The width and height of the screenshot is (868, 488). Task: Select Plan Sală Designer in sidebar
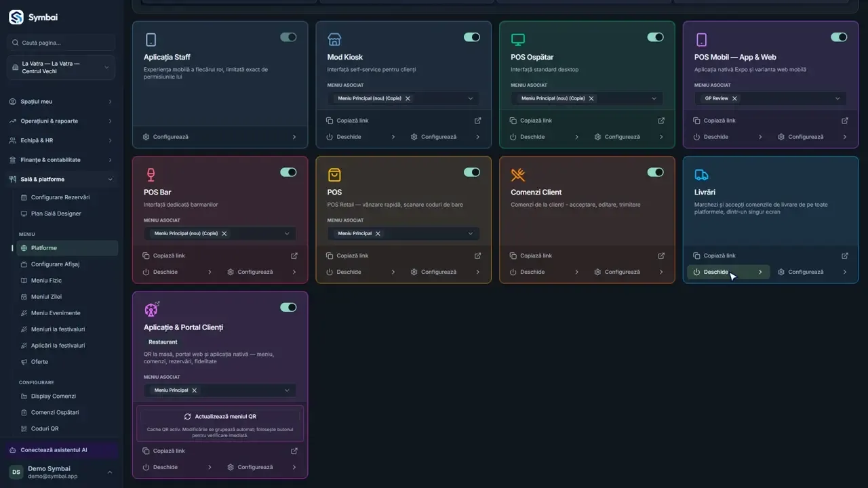click(67, 213)
